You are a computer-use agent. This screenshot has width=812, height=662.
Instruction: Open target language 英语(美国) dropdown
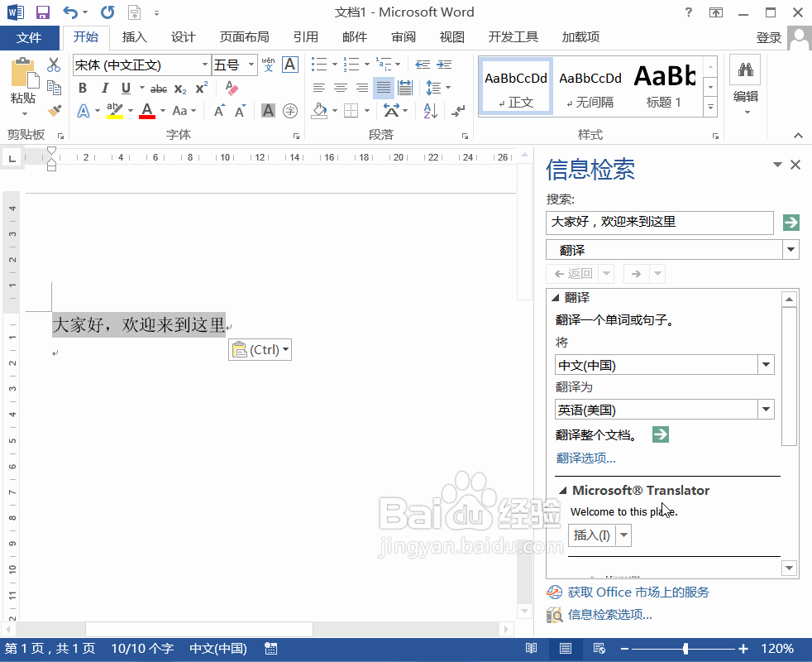766,410
